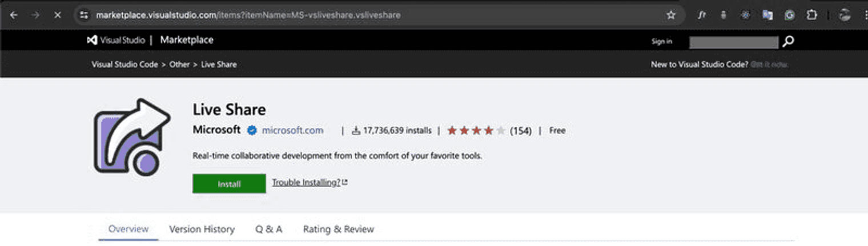The image size is (868, 246).
Task: Click the 'Live Share' title heading
Action: coord(229,109)
